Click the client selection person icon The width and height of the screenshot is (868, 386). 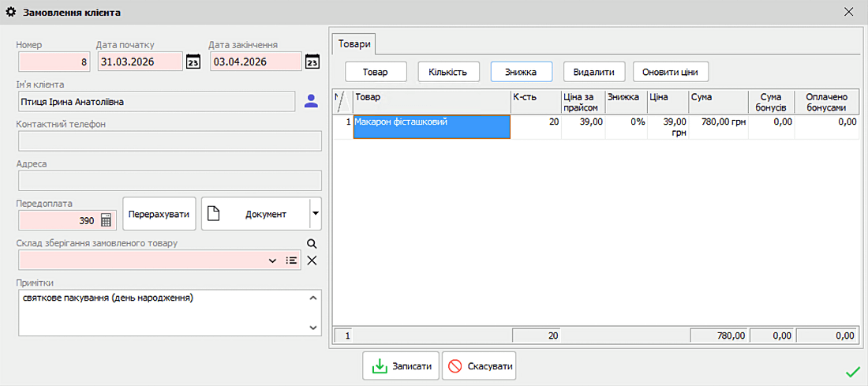point(311,101)
